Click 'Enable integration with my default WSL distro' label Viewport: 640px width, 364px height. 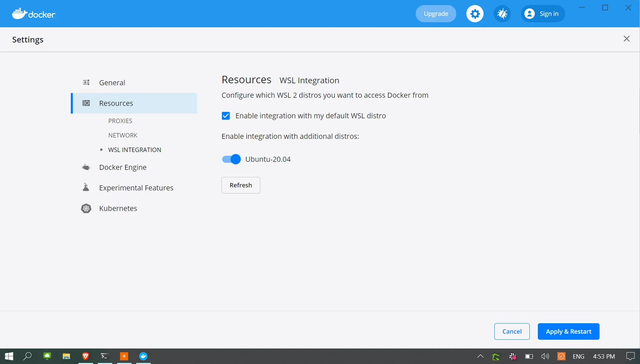[x=311, y=116]
